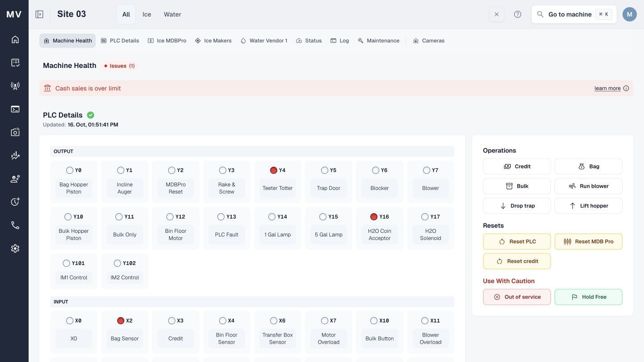Toggle the X2 Bag Sensor indicator
The width and height of the screenshot is (644, 362).
click(120, 320)
